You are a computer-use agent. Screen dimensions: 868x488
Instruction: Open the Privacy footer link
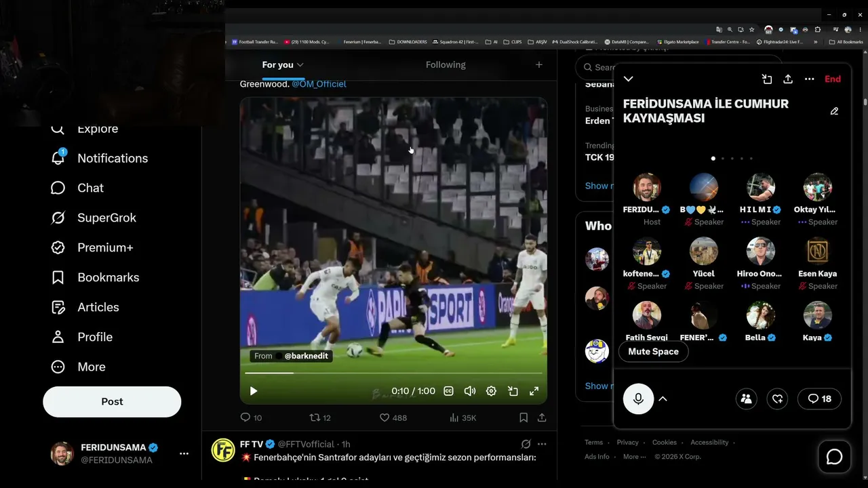tap(627, 443)
